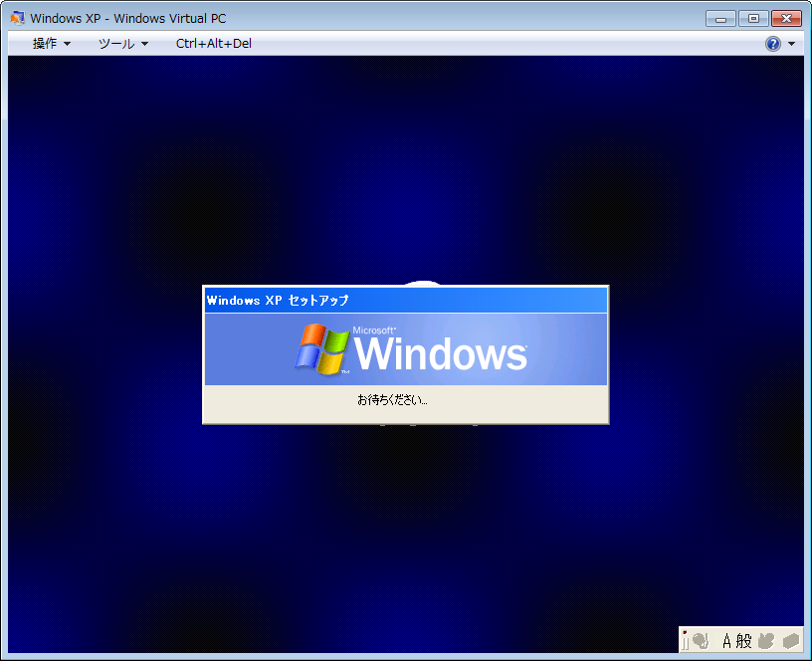Click the 'お待ちください...' message text
The height and width of the screenshot is (661, 812).
pyautogui.click(x=392, y=400)
